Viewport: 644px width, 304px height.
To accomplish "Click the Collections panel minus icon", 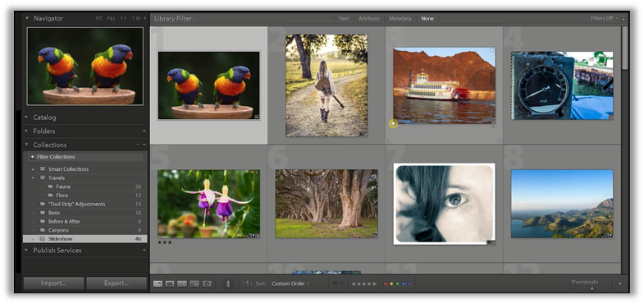I will (x=138, y=145).
